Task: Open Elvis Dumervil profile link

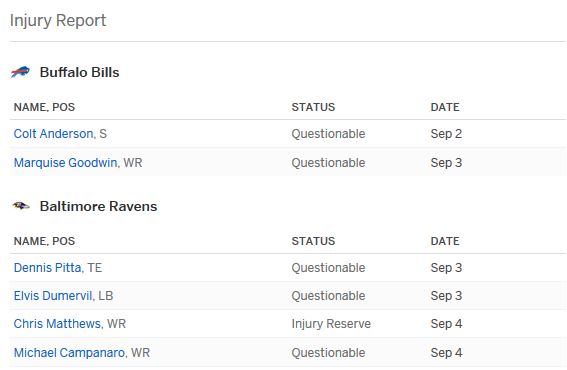Action: click(54, 296)
